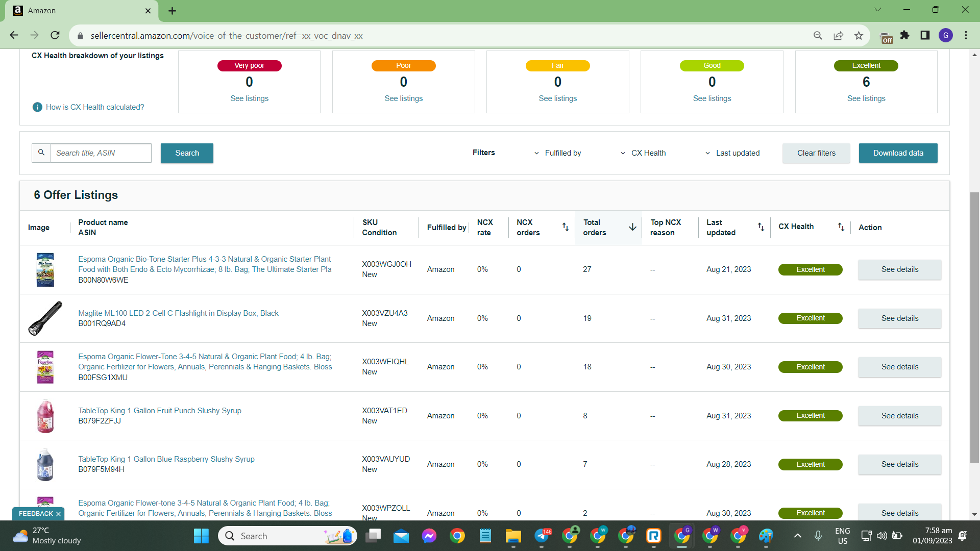See details for Blue Raspberry Slushy Syrup

[x=899, y=464]
